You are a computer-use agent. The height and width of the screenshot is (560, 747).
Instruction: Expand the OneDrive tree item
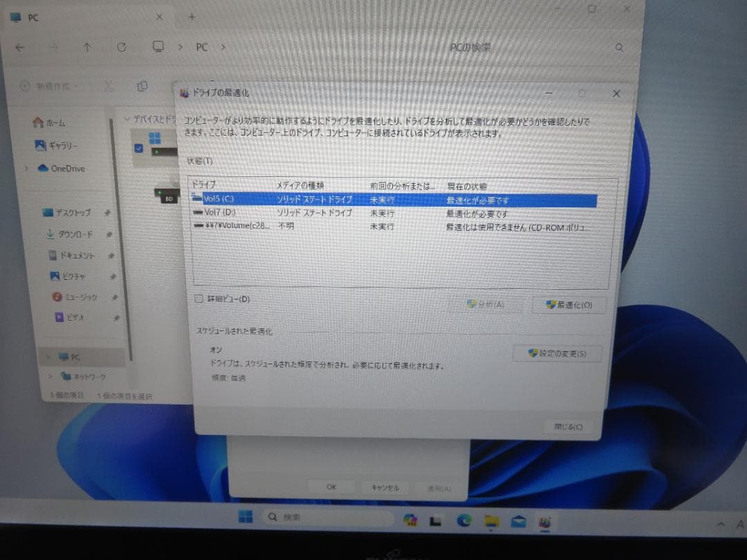click(26, 168)
